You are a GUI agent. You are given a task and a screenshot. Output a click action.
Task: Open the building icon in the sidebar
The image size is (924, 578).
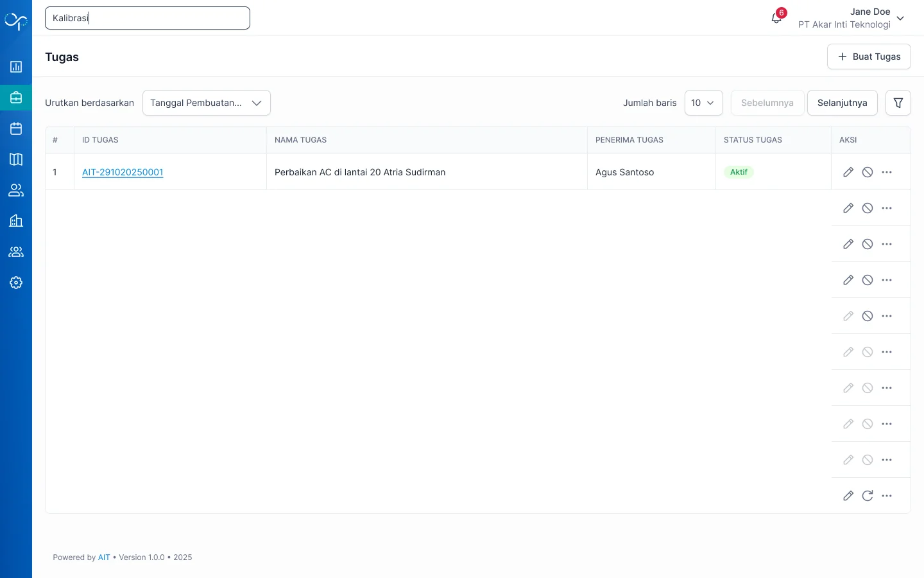click(16, 221)
